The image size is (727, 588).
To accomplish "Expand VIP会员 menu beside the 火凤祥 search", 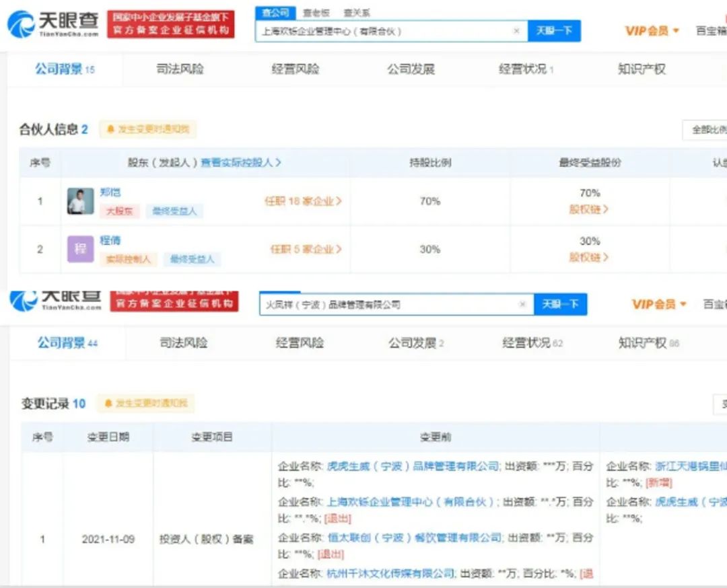I will 659,304.
